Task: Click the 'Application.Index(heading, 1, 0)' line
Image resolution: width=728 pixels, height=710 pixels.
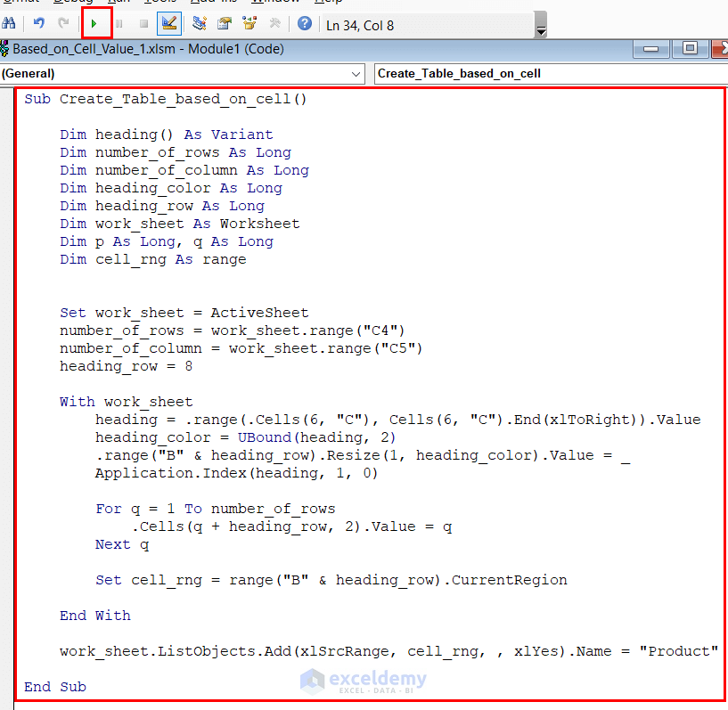Action: coord(236,473)
